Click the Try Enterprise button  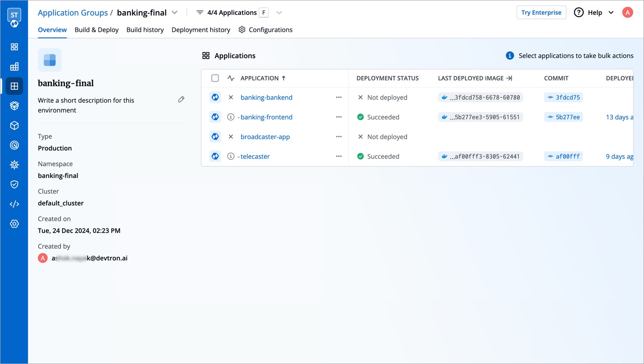click(541, 13)
